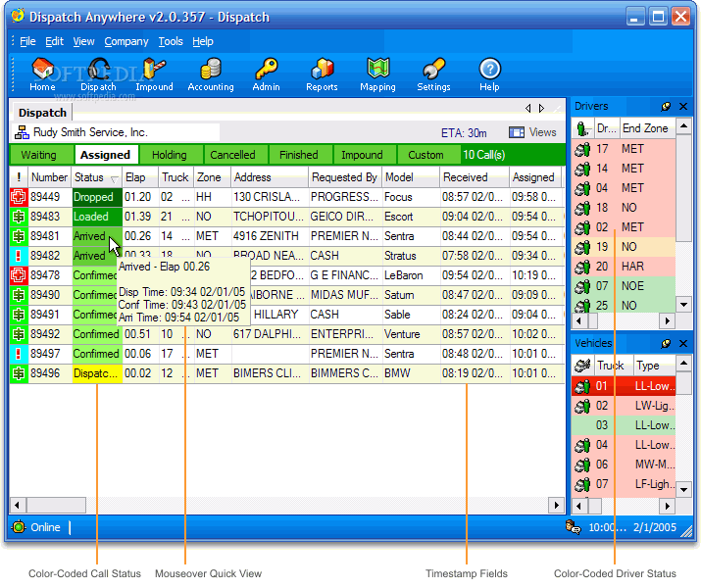Click next tab arrow in Dispatch pane
Viewport: 701px width, 588px height.
[x=542, y=108]
